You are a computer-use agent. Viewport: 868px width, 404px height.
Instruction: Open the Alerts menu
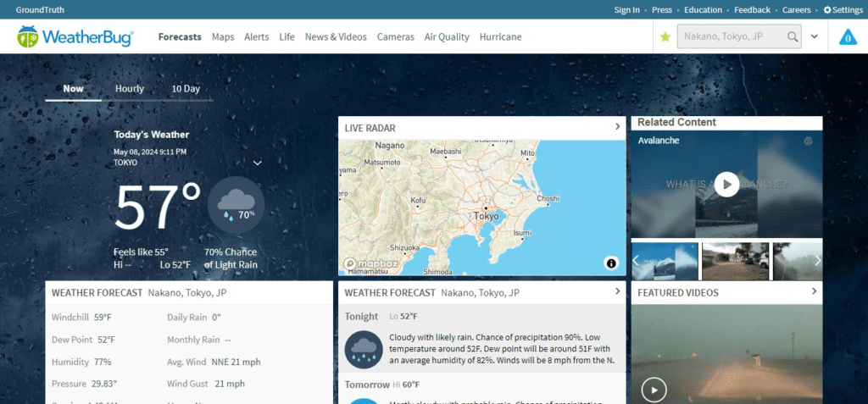pyautogui.click(x=257, y=37)
